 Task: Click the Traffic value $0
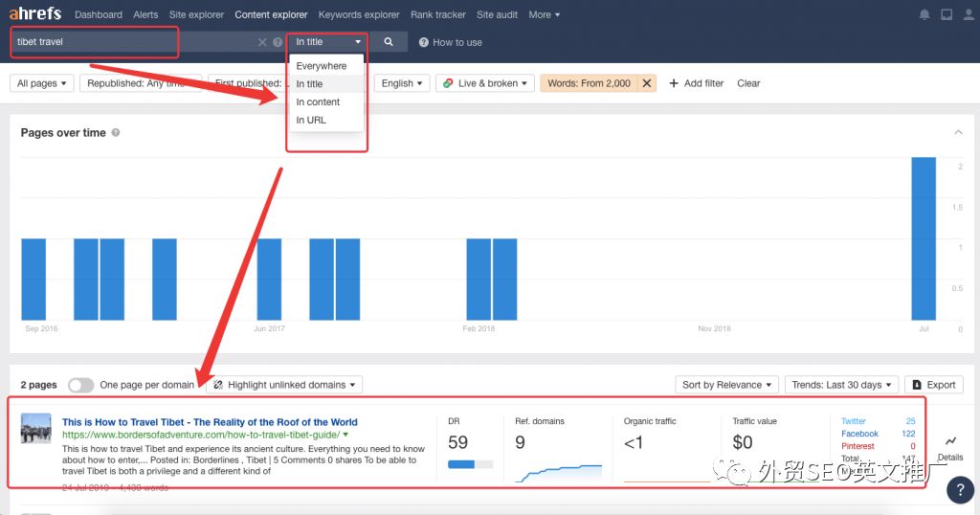pos(743,442)
